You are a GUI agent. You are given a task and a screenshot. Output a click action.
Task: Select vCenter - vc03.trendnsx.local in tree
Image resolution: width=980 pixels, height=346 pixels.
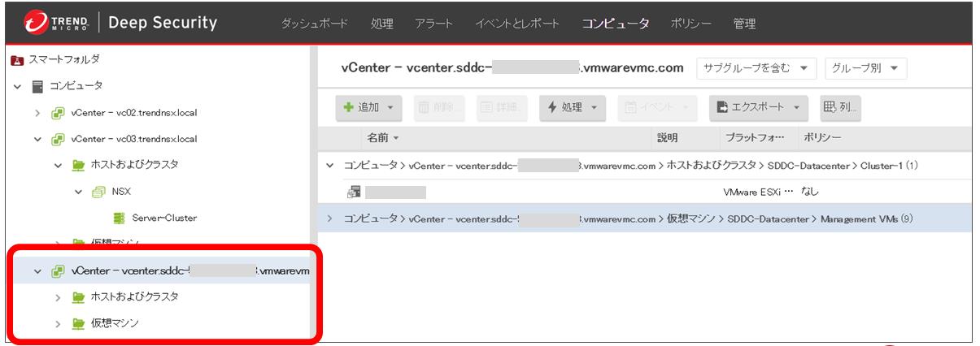(x=134, y=139)
